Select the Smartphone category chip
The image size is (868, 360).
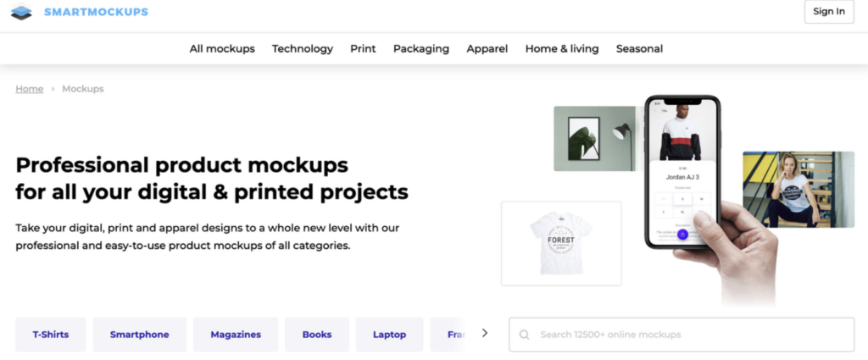coord(139,335)
